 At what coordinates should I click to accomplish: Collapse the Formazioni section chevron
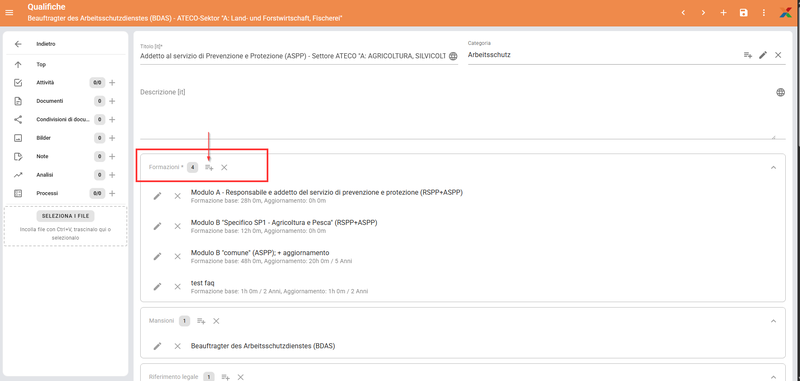click(x=773, y=167)
